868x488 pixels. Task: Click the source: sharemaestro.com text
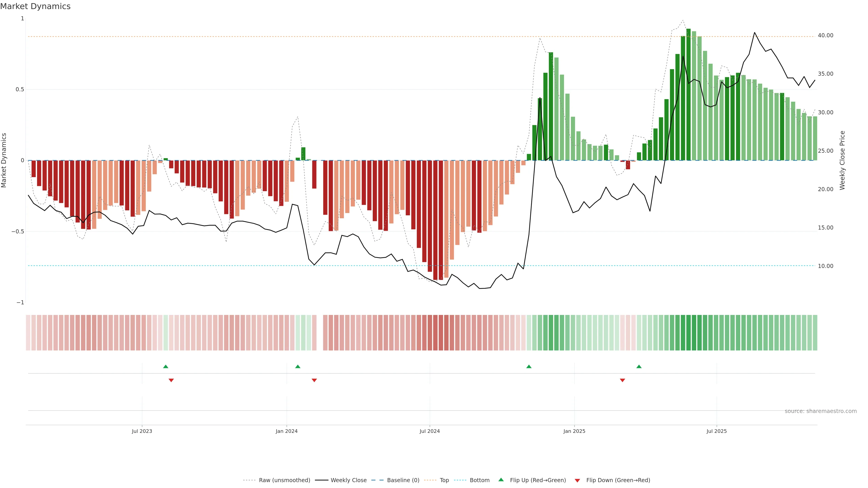point(821,411)
